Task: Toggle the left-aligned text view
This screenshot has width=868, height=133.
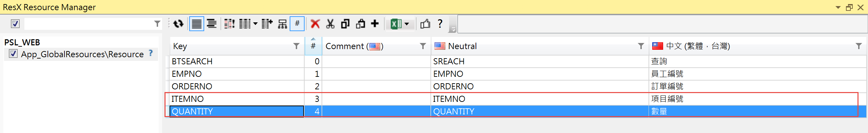Action: [197, 24]
